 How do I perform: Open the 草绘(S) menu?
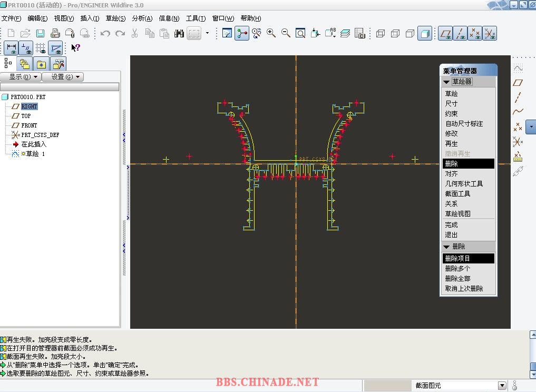(115, 18)
